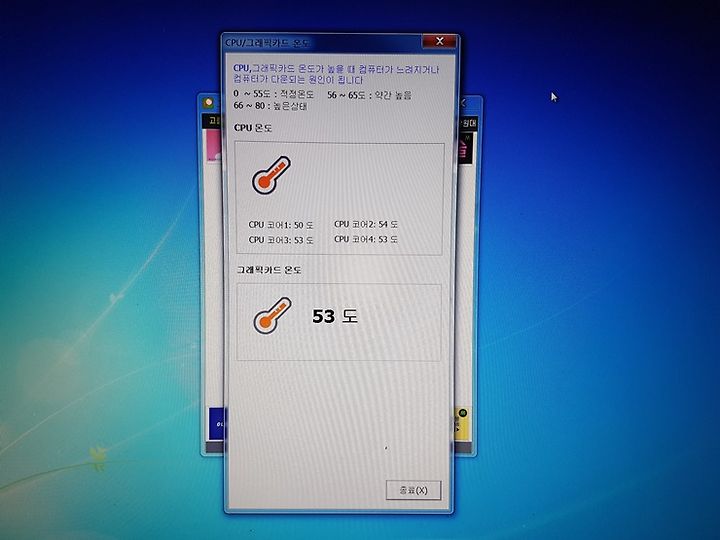Click the yellow banner in background window
The image size is (720, 540).
tap(461, 424)
